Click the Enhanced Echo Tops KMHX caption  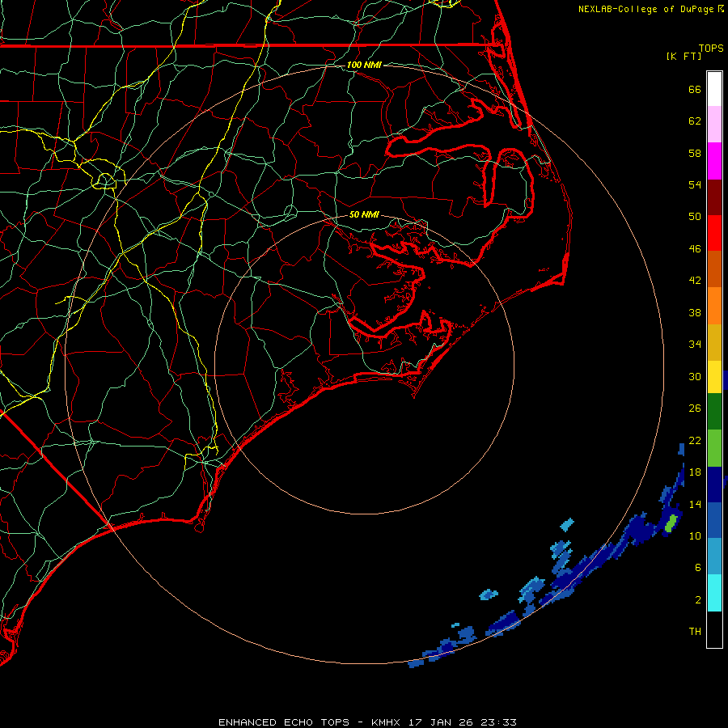367,722
